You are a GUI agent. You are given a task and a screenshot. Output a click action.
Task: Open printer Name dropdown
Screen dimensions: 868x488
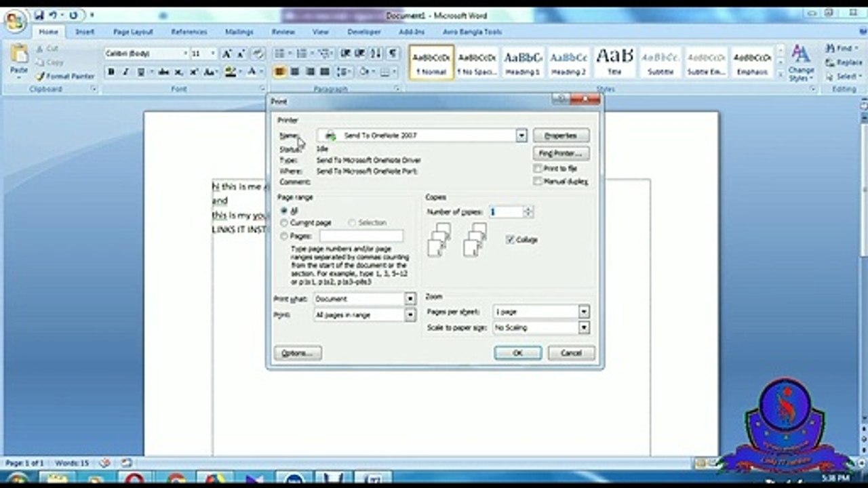[521, 136]
